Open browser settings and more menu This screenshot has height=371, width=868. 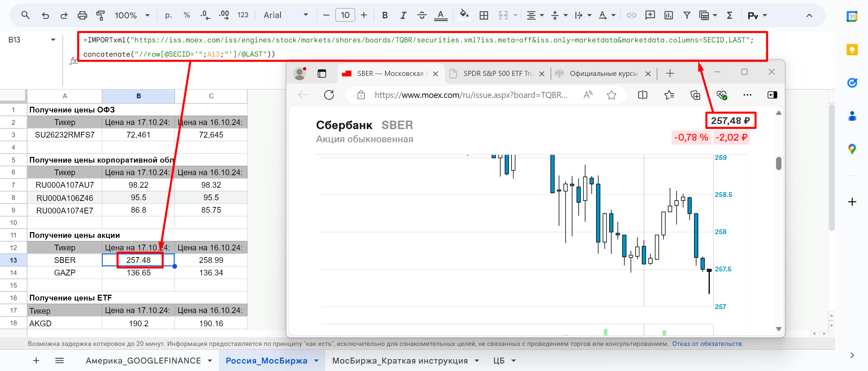[747, 95]
